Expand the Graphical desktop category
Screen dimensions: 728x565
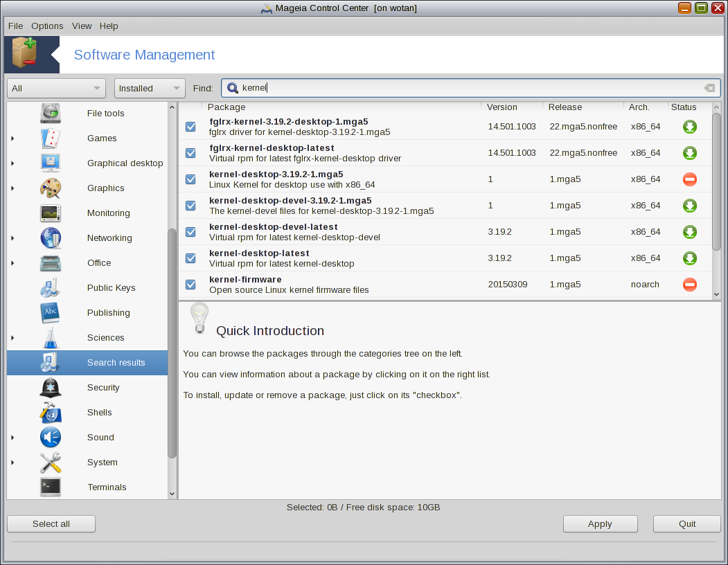[x=12, y=163]
